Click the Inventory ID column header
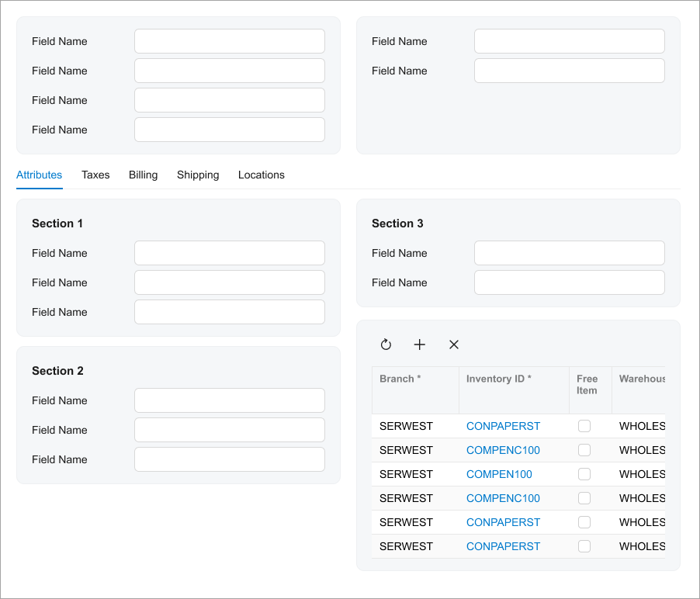Screen dimensions: 700x599 point(499,379)
